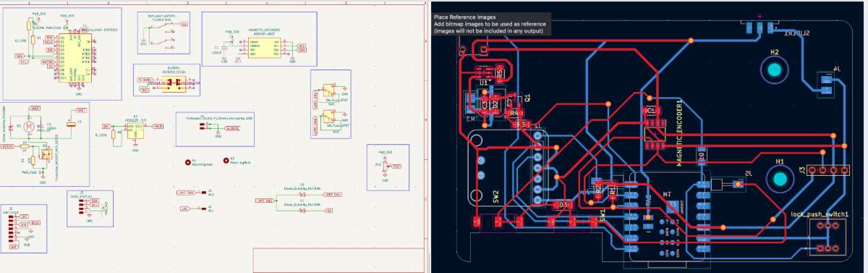Screen dimensions: 868x273
Task: Click the H2 mounting hole schematic symbol
Action: [x=227, y=161]
